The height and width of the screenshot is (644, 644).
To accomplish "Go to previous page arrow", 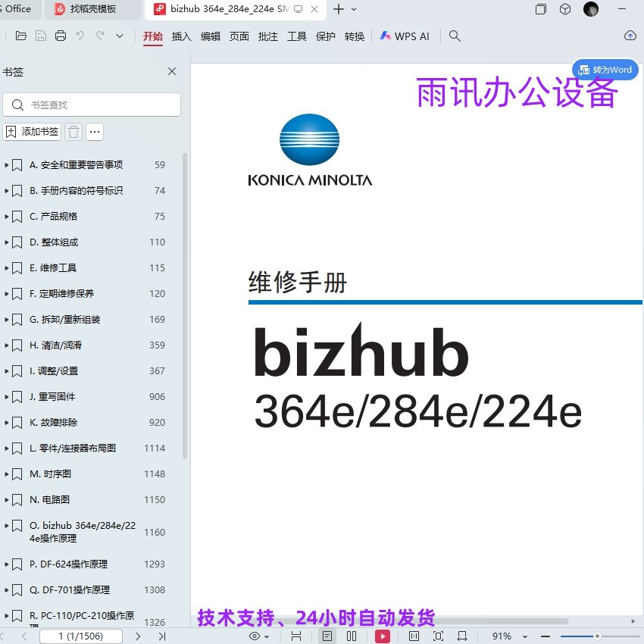I will click(x=23, y=636).
